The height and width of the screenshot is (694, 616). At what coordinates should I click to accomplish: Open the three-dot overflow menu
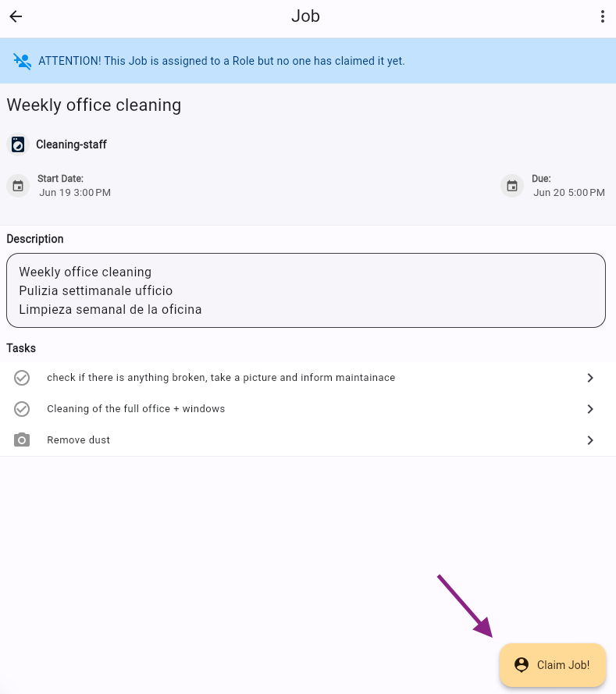pyautogui.click(x=602, y=16)
